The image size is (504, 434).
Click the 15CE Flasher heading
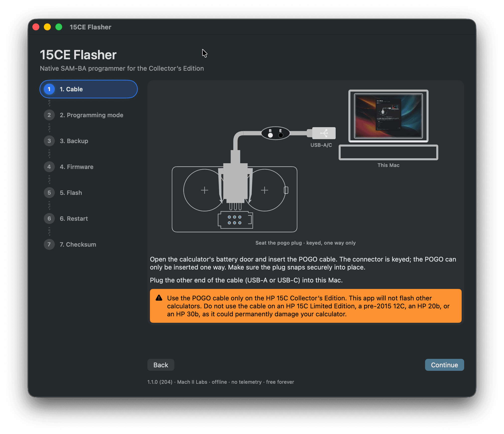[78, 55]
